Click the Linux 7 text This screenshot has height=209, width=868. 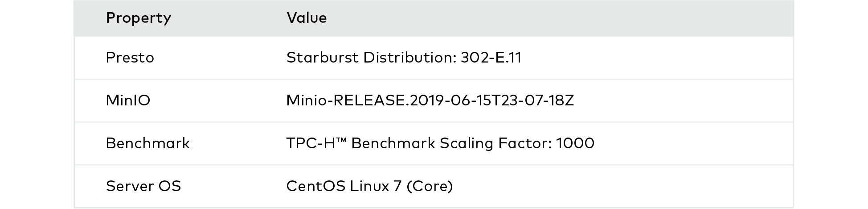tap(376, 186)
